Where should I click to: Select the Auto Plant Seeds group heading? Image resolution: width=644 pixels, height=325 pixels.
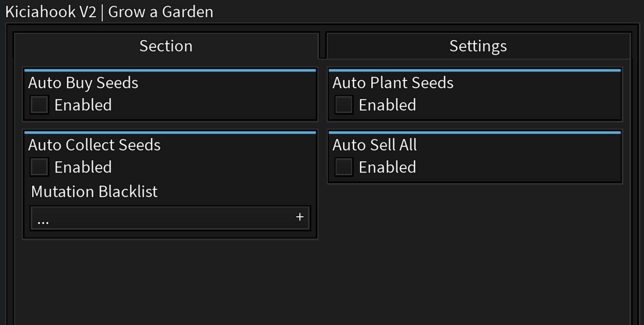[393, 83]
